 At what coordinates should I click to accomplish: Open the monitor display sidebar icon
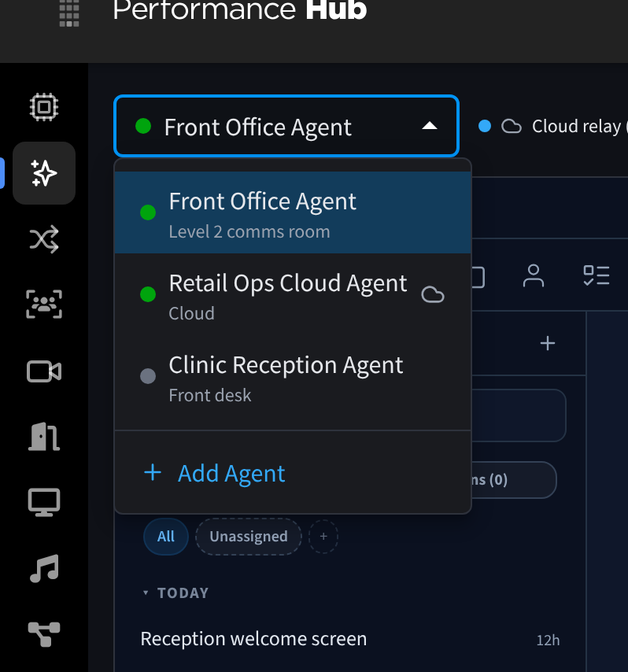[44, 502]
